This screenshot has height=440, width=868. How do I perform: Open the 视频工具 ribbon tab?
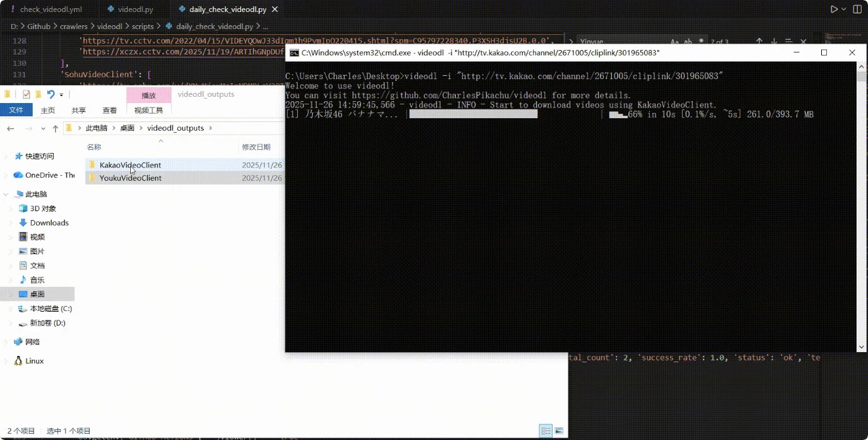(149, 110)
